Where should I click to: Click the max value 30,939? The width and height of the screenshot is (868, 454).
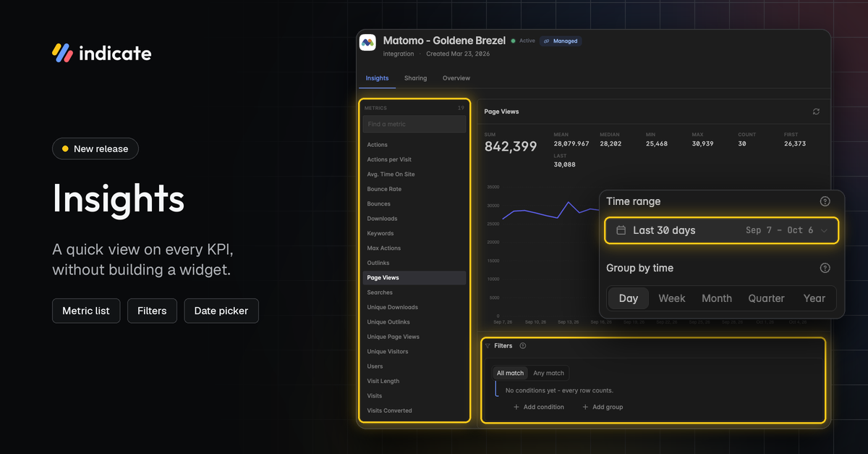[x=702, y=144]
